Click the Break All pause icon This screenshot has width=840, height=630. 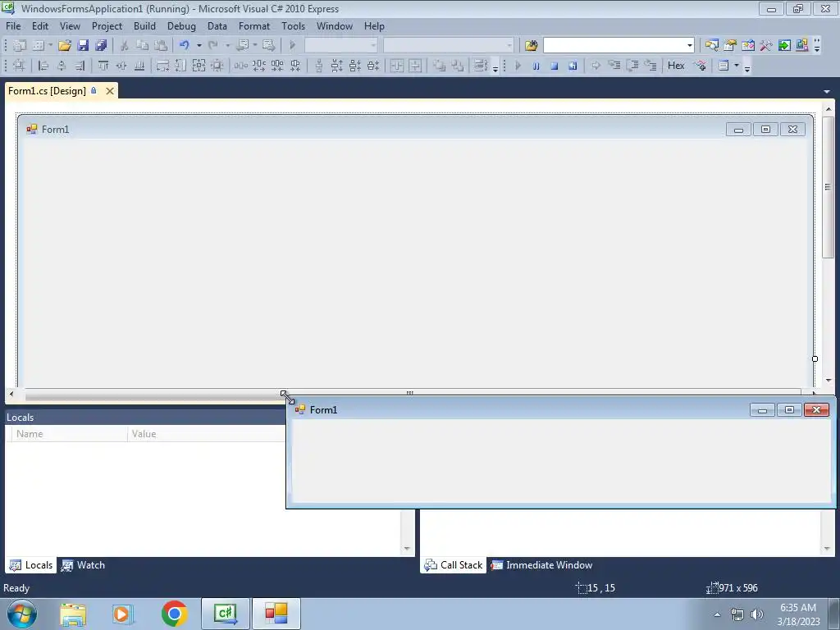(x=536, y=66)
